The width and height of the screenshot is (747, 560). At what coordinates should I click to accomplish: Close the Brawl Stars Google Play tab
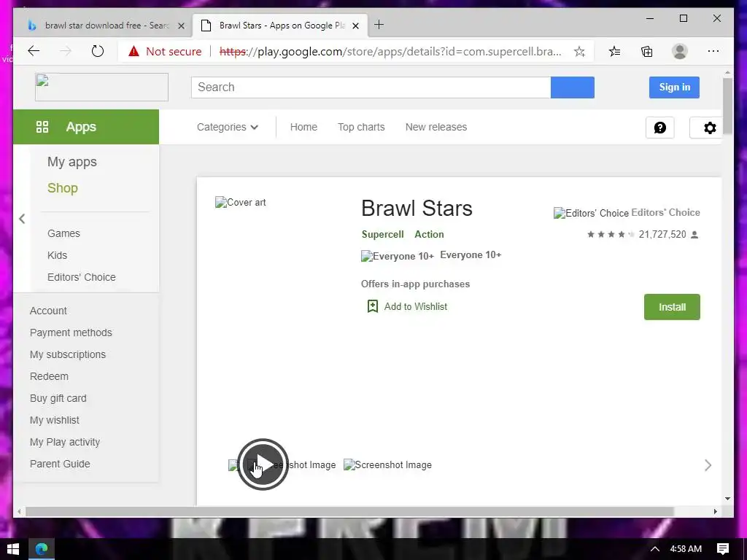point(355,26)
